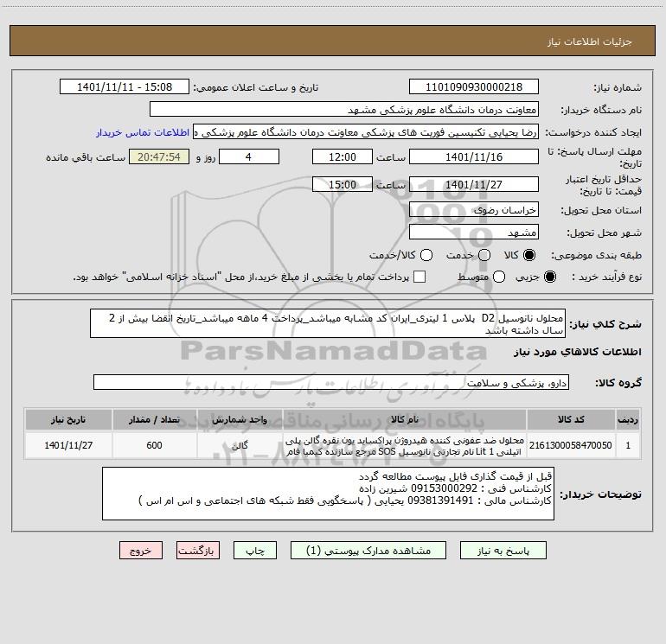This screenshot has width=666, height=644.
Task: Click the general need description text box
Action: (328, 323)
